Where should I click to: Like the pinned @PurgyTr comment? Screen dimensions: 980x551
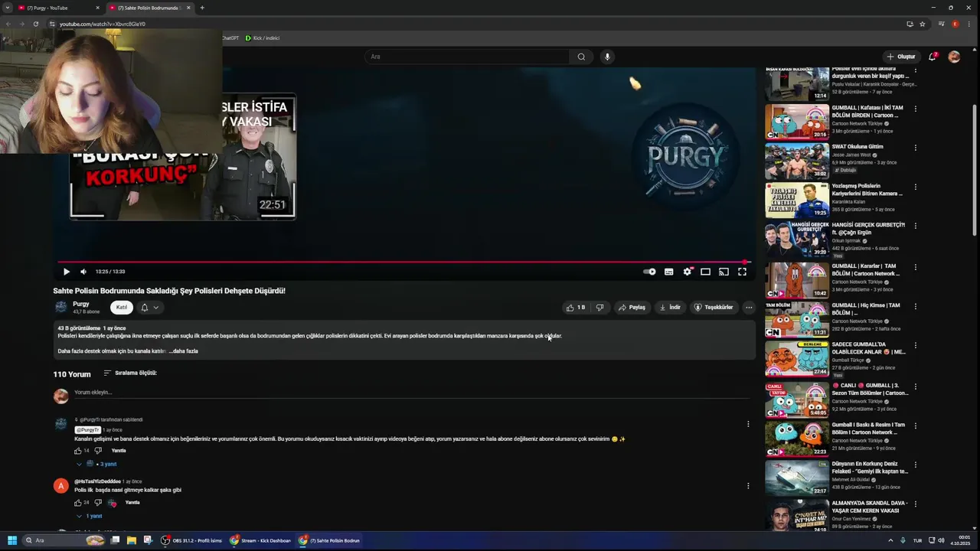pos(78,451)
